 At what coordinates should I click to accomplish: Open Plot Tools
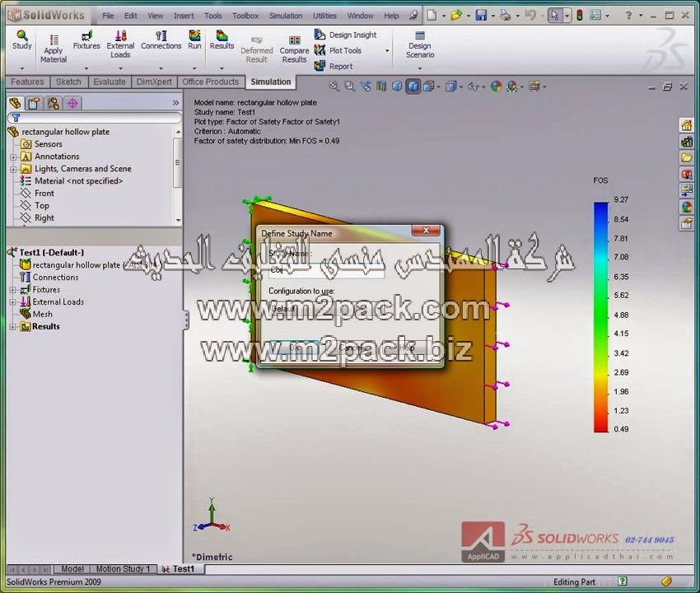pyautogui.click(x=338, y=50)
